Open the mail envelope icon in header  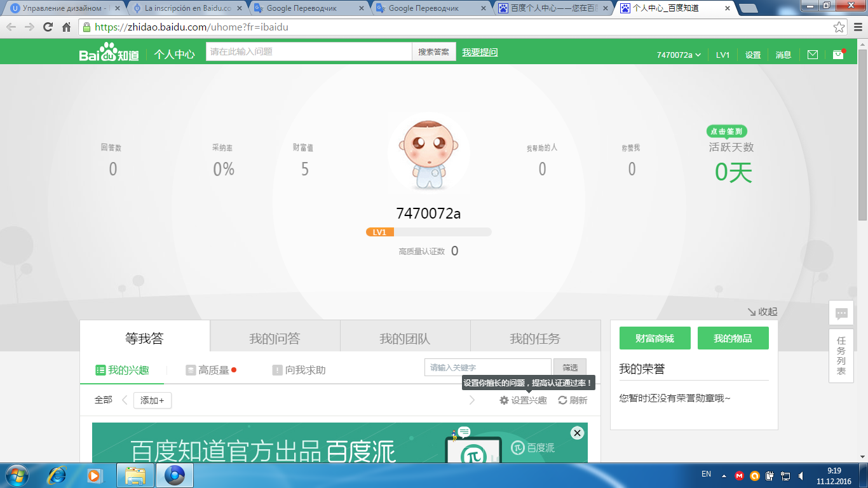812,55
